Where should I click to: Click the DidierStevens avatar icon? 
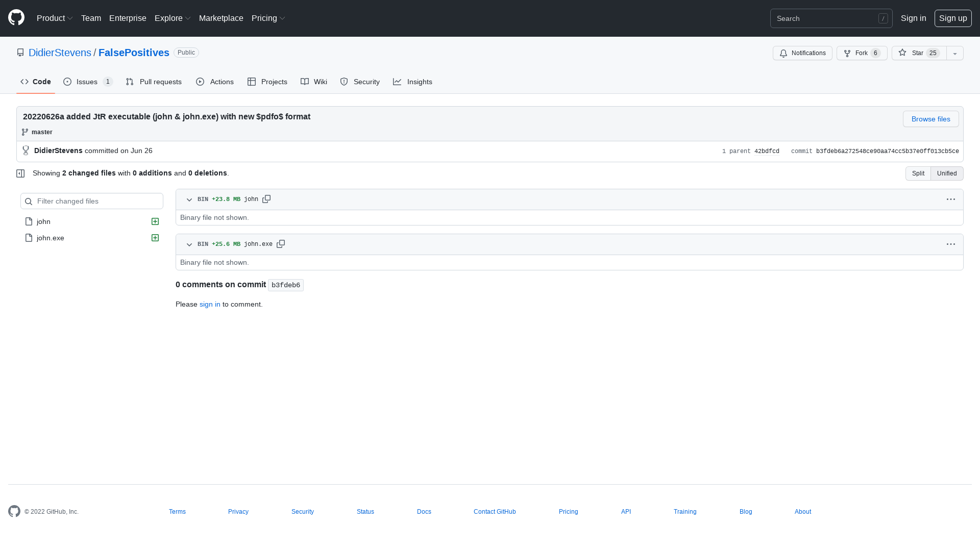pos(26,151)
